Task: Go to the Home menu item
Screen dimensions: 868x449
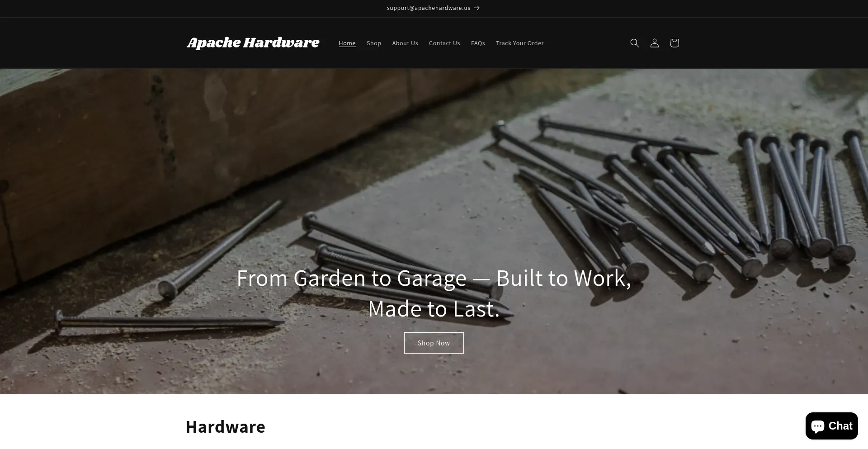Action: [347, 43]
